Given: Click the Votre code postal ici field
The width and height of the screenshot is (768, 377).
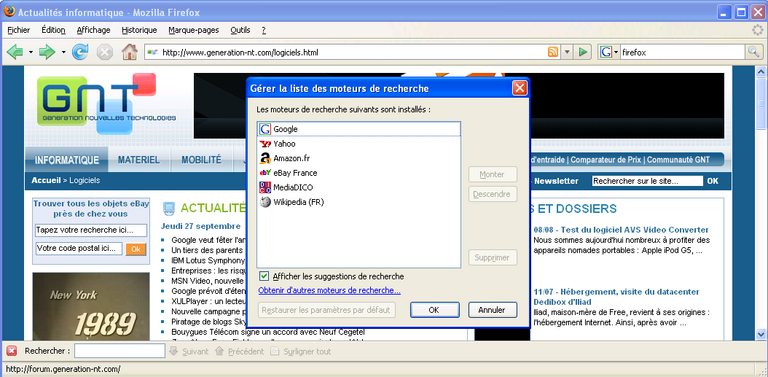Looking at the screenshot, I should point(79,248).
